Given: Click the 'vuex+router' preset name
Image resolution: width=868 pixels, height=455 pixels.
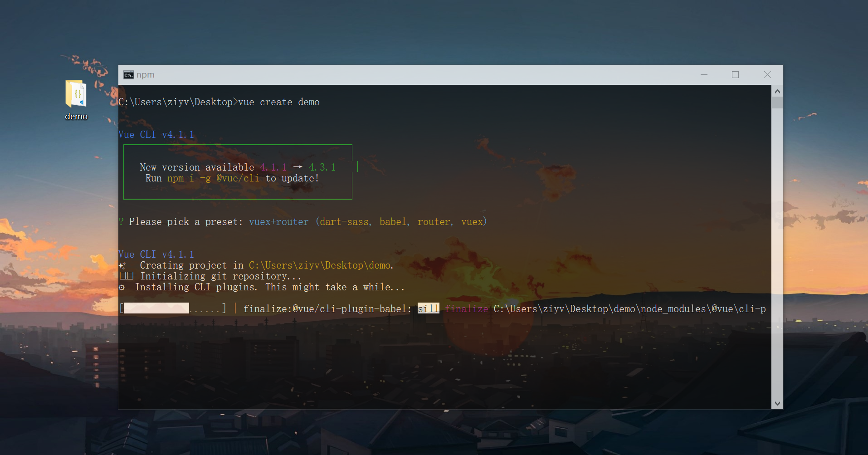Looking at the screenshot, I should click(x=278, y=222).
